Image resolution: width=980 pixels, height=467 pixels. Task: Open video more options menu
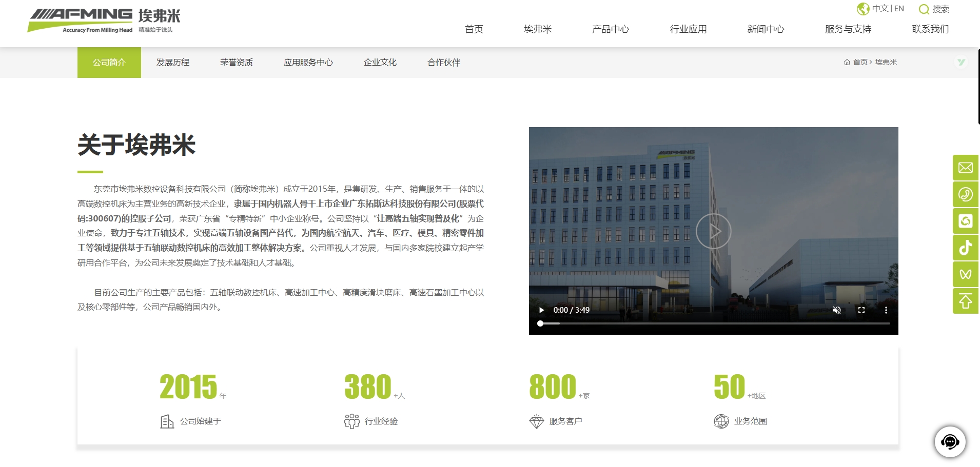point(886,310)
